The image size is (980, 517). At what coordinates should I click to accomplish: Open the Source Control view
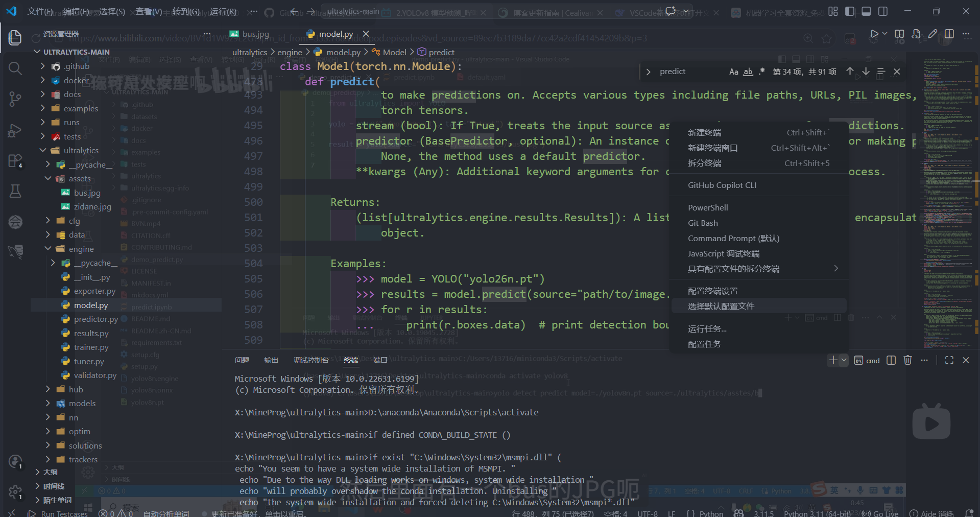click(15, 99)
